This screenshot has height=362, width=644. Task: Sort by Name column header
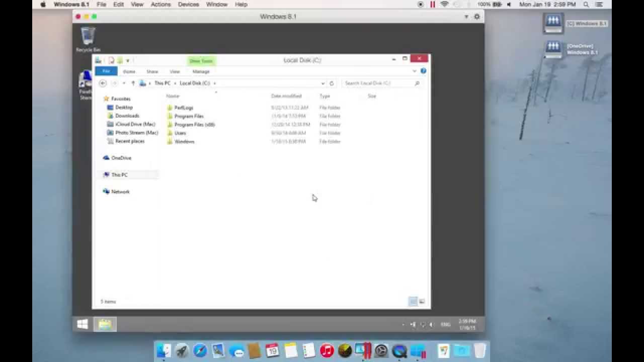(173, 96)
